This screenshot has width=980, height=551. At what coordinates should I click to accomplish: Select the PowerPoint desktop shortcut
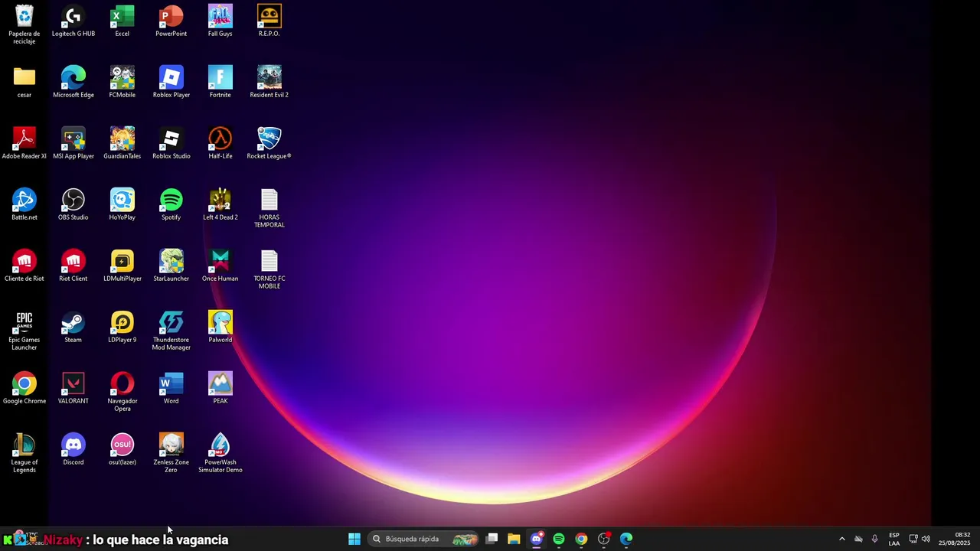point(171,21)
